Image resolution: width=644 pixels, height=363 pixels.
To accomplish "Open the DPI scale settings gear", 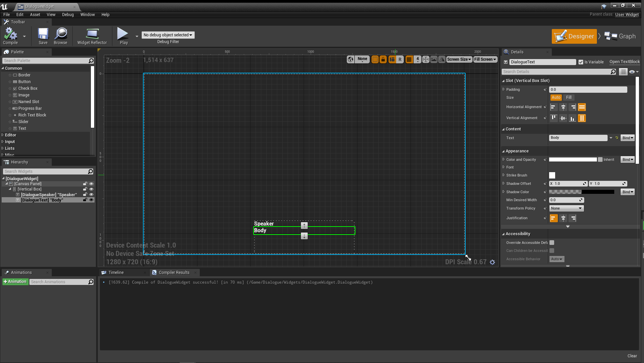I will coord(492,262).
